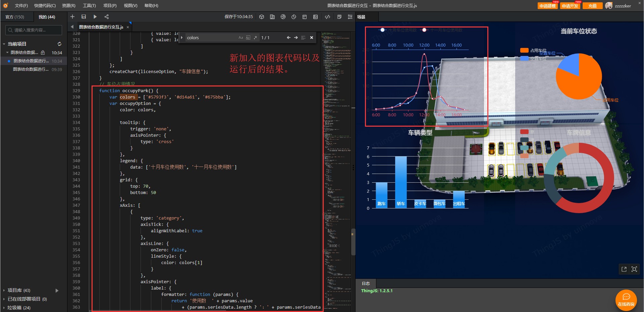This screenshot has width=644, height=312.
Task: Click fullscreen icon in scene view
Action: [x=634, y=269]
